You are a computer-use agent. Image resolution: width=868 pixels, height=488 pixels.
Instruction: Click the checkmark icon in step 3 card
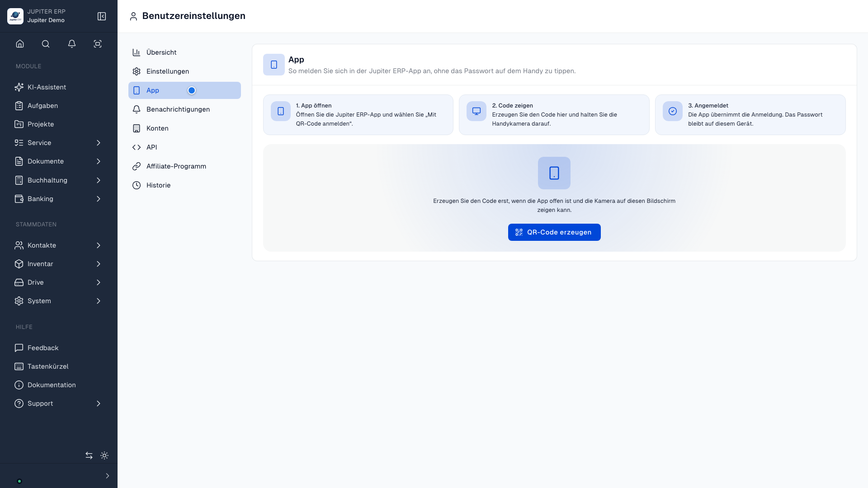[673, 111]
